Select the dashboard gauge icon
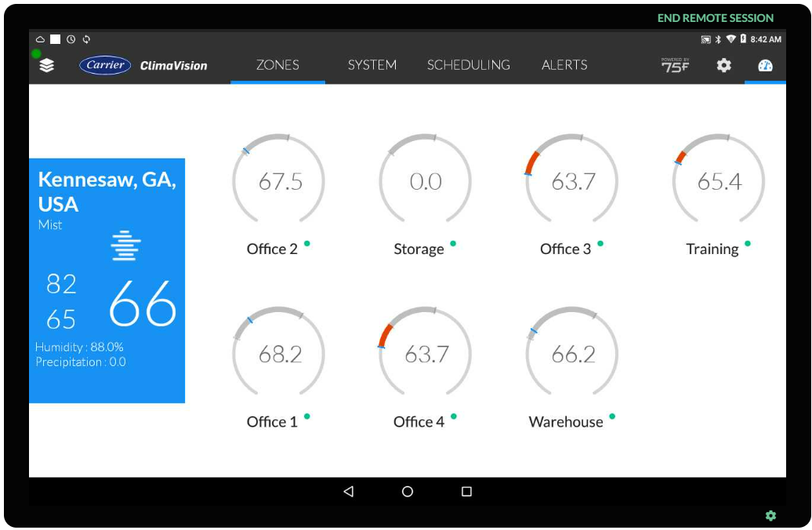This screenshot has height=530, width=812. click(x=765, y=65)
